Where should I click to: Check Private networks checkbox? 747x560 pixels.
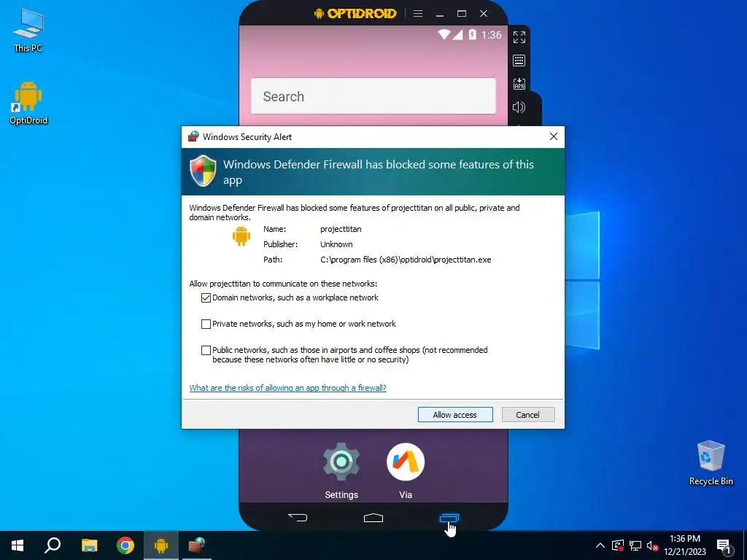[206, 324]
